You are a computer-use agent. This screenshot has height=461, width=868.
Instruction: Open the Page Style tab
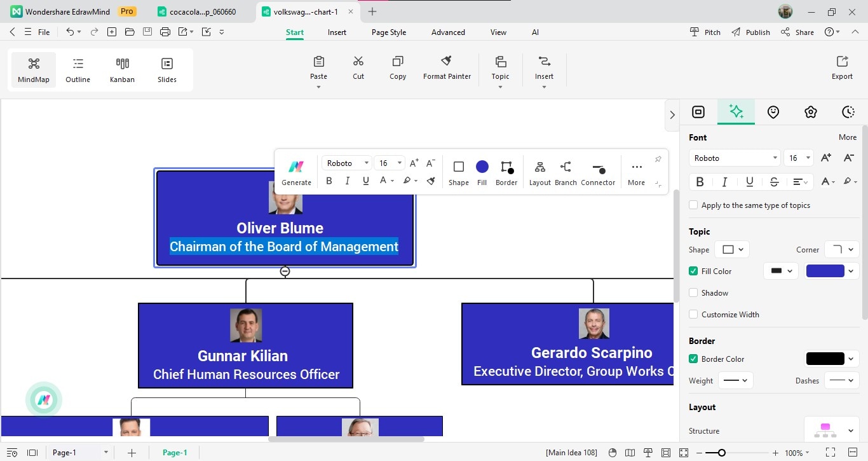[389, 32]
